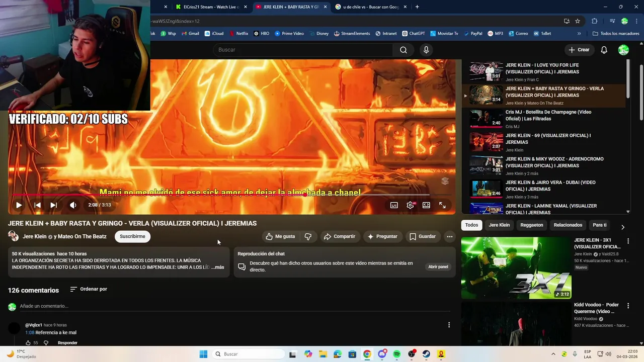Share the video via Compartir
Viewport: 644px width, 362px height.
tap(340, 236)
